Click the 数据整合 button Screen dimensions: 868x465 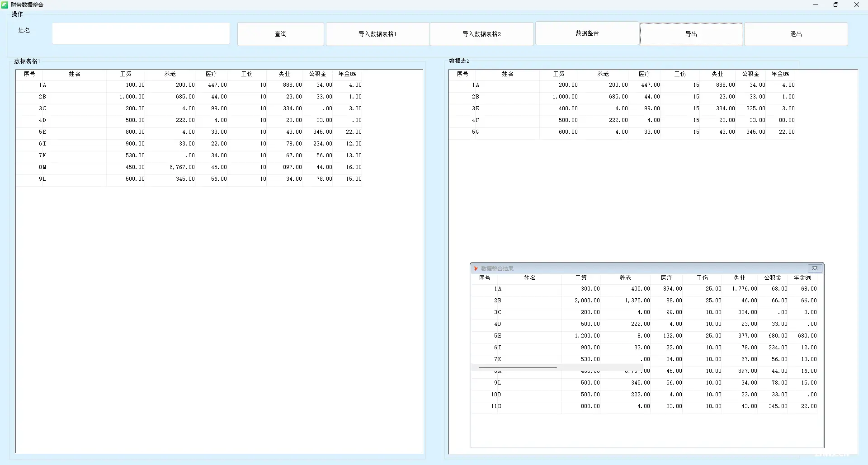(587, 33)
